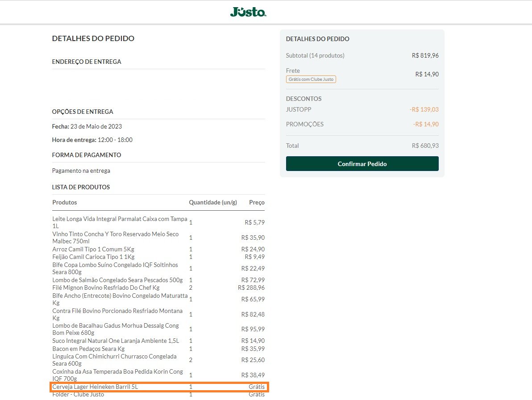This screenshot has width=532, height=400.
Task: Click the Bife Ancho (Entrecote) Bovino product
Action: (x=120, y=299)
